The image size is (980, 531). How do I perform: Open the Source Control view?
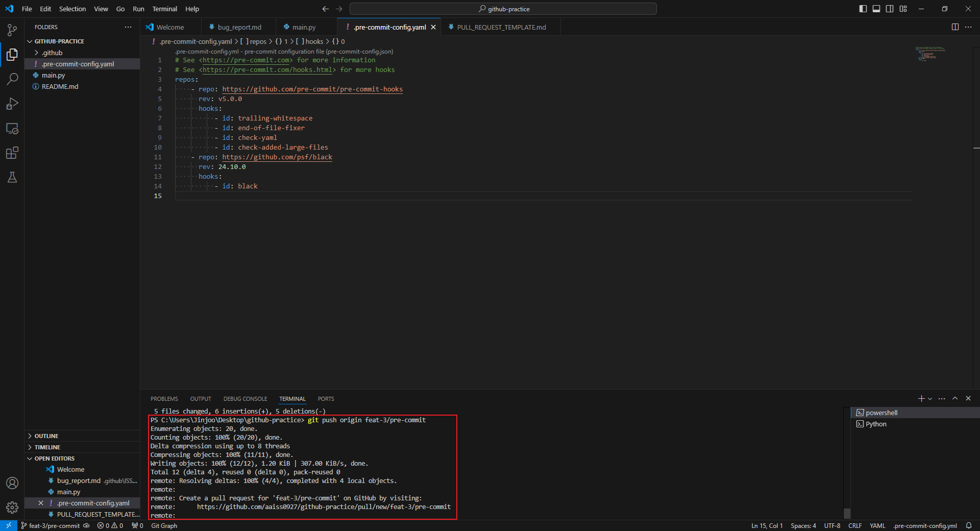click(12, 30)
